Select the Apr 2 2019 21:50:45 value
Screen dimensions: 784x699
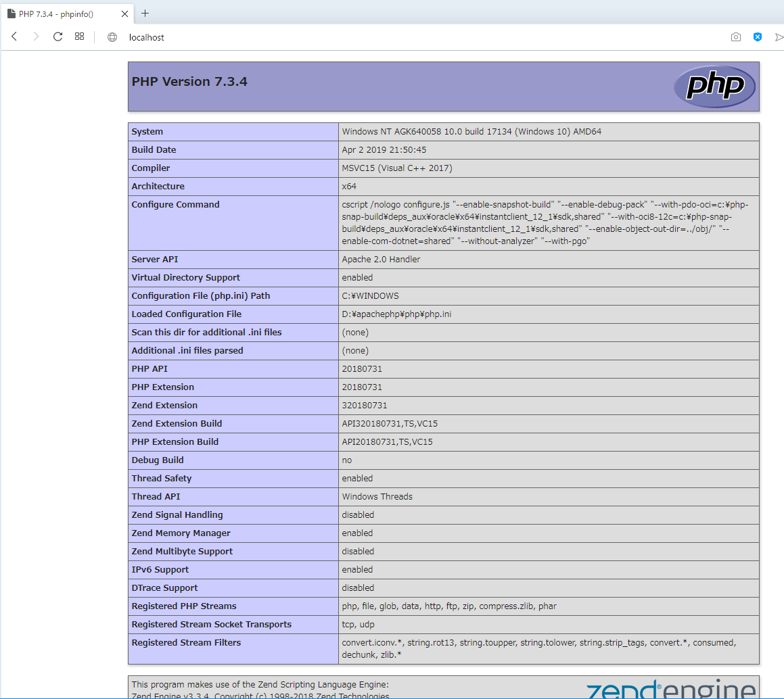click(384, 150)
